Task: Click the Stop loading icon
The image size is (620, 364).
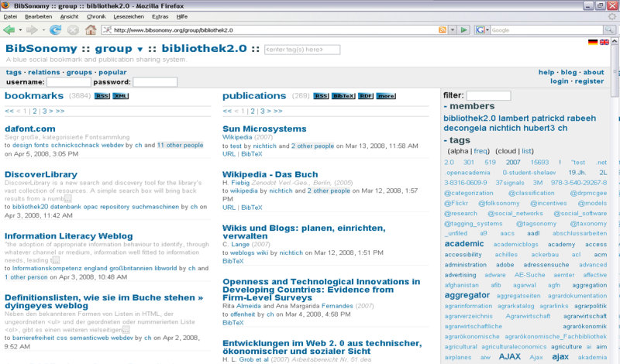Action: coord(73,30)
